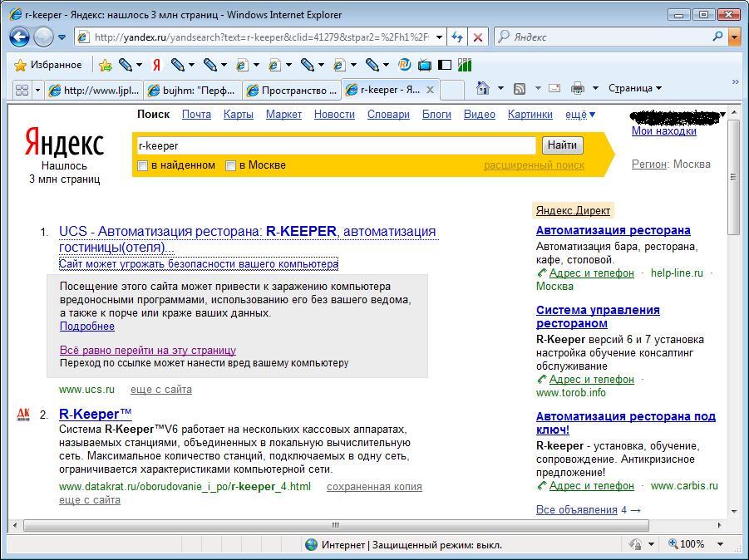Click the horizontal page scrollbar thumb
This screenshot has width=749, height=560.
click(336, 525)
